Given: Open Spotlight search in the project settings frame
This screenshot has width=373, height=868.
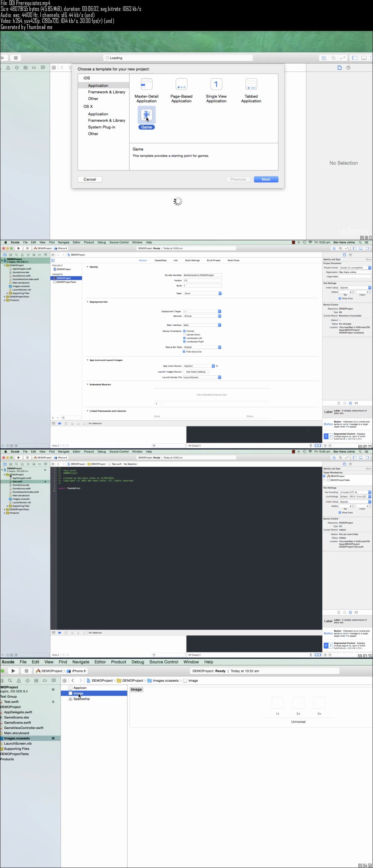Looking at the screenshot, I should 361,242.
